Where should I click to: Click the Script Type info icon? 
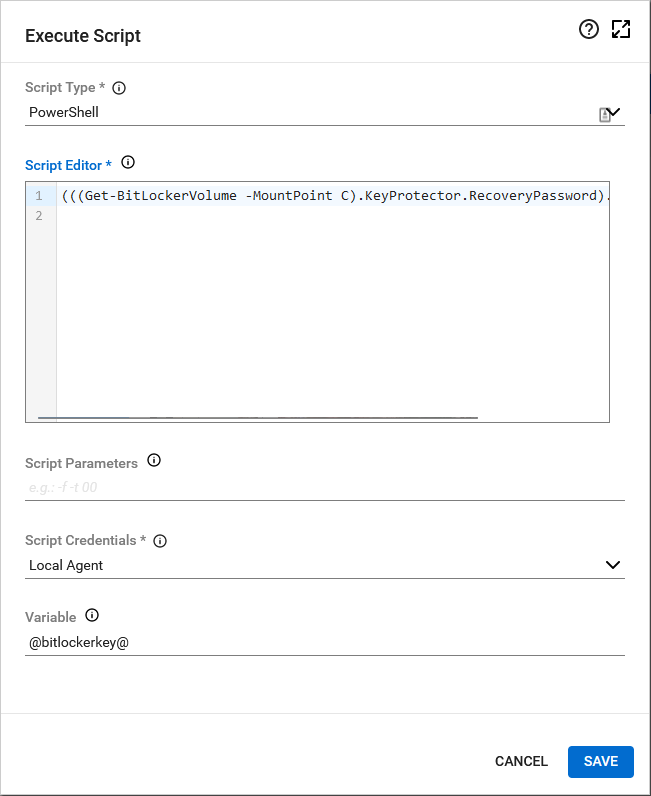119,88
